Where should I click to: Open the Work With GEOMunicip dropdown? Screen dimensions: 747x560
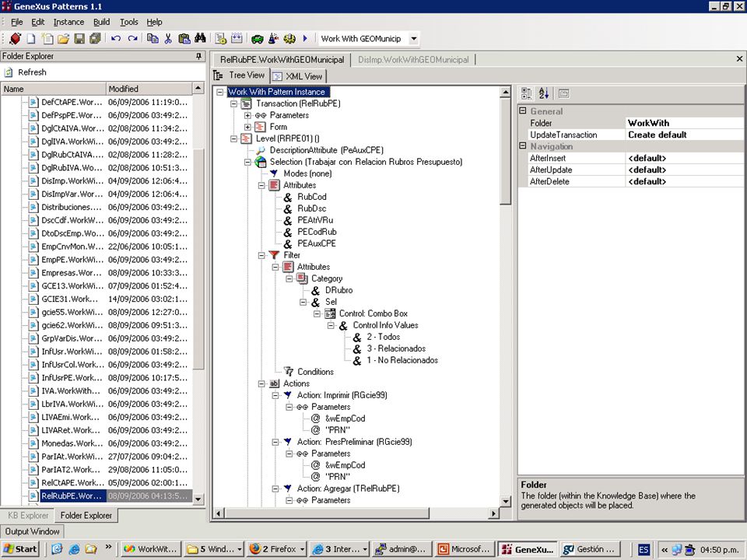(414, 39)
